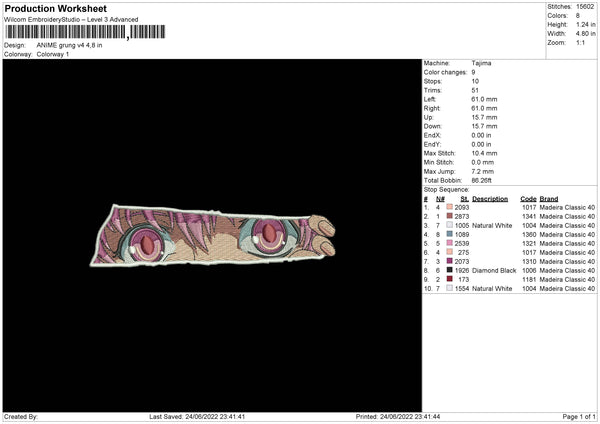This screenshot has height=424, width=600.
Task: Click the pink swatch for stop 5
Action: [450, 243]
